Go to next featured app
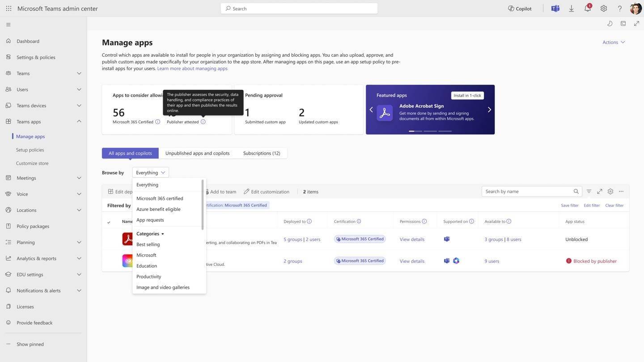Image resolution: width=644 pixels, height=362 pixels. pyautogui.click(x=489, y=109)
